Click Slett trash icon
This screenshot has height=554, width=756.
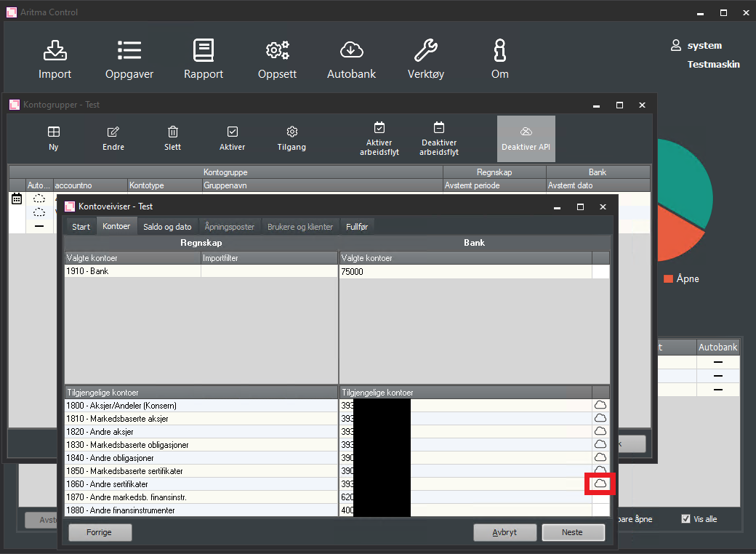click(173, 138)
